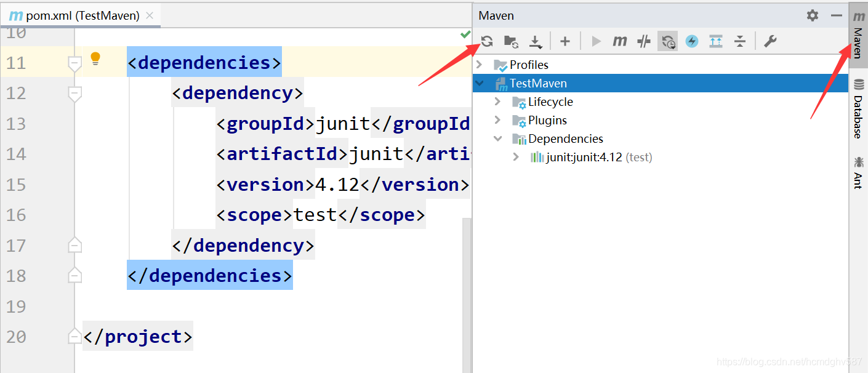The height and width of the screenshot is (373, 868).
Task: Select Lifecycle in Maven tree
Action: (550, 102)
